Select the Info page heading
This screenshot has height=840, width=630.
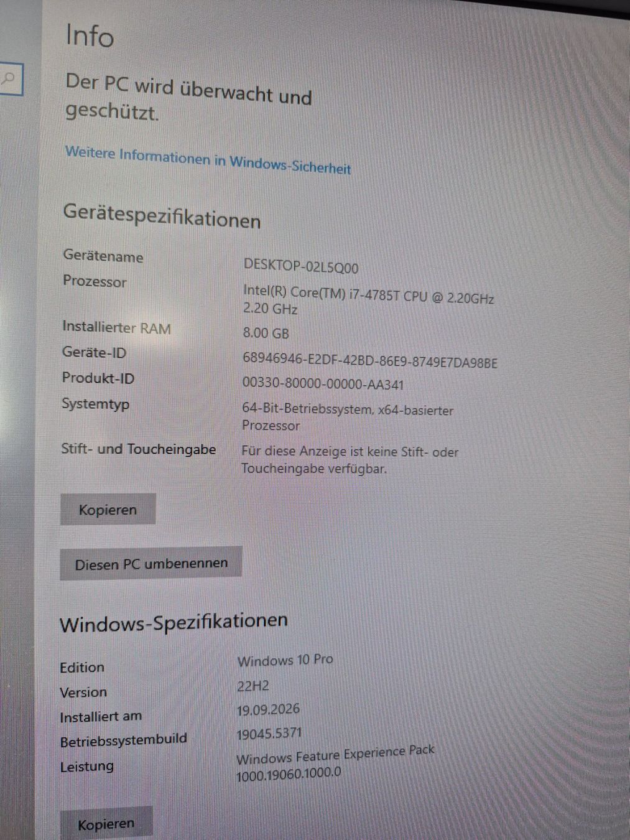[x=90, y=35]
